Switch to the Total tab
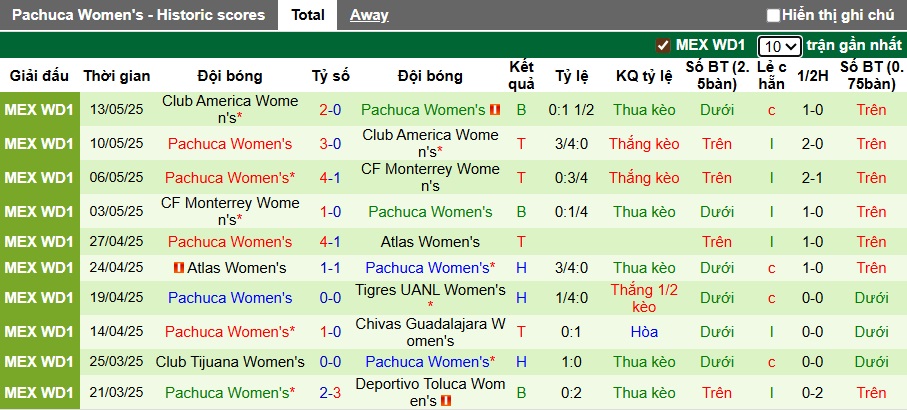Image resolution: width=907 pixels, height=410 pixels. (x=308, y=15)
